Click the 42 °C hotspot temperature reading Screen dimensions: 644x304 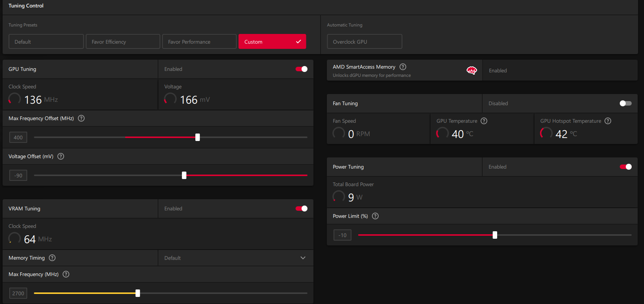click(x=566, y=134)
